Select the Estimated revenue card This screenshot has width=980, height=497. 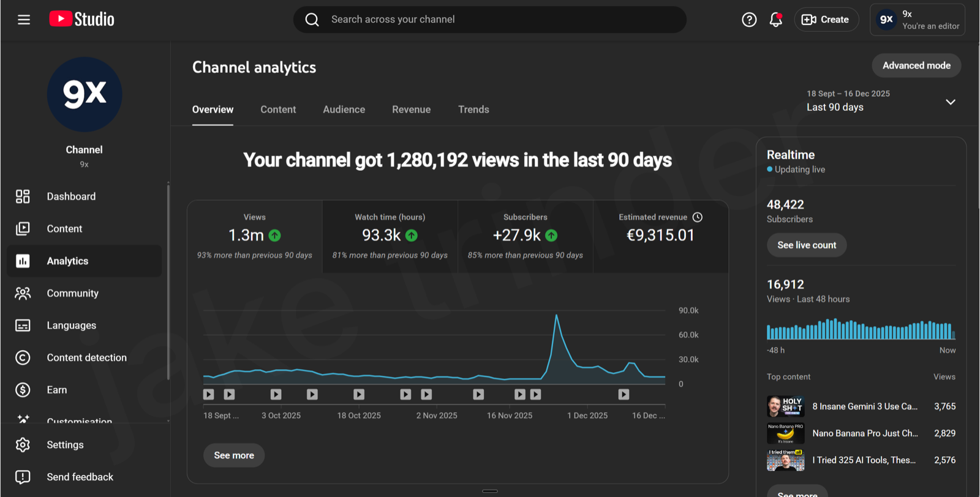tap(661, 236)
